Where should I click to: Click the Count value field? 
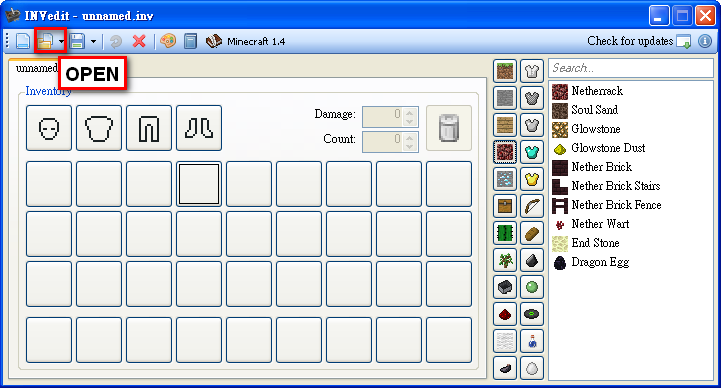coord(383,142)
